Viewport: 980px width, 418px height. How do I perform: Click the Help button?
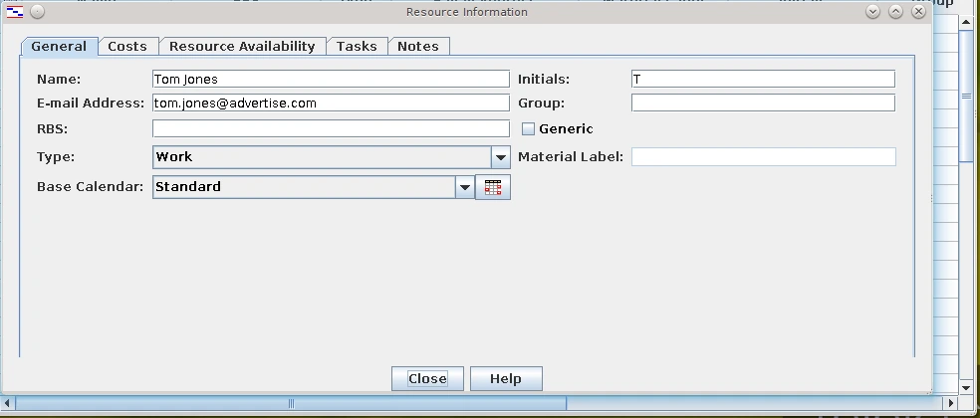[506, 378]
